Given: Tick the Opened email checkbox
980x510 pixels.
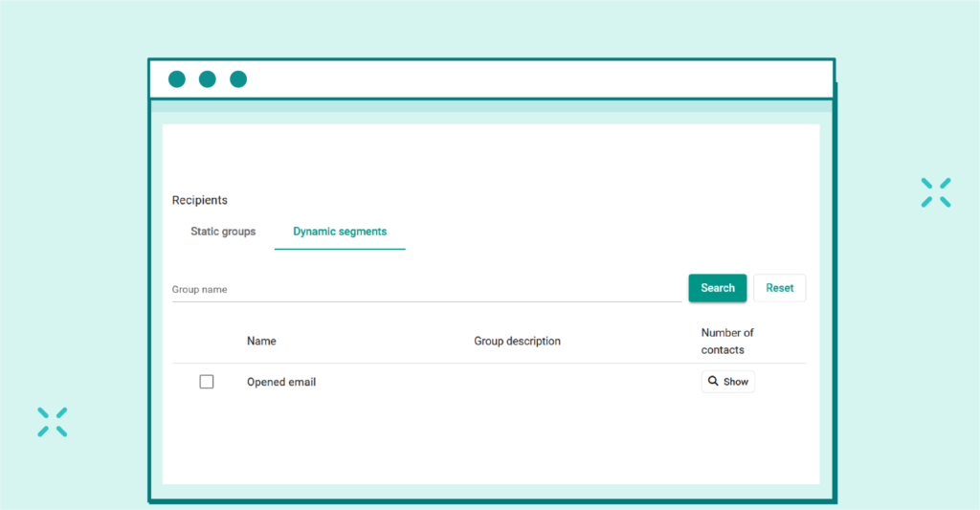Looking at the screenshot, I should pos(207,382).
